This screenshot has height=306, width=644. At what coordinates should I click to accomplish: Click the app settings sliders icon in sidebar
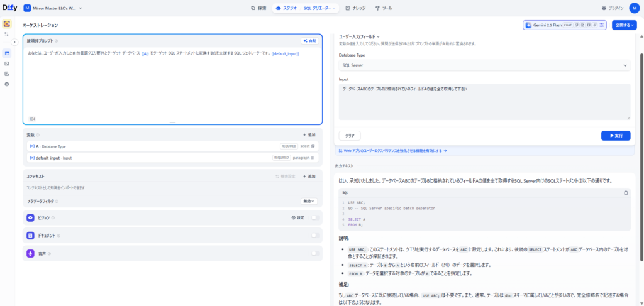[6, 34]
